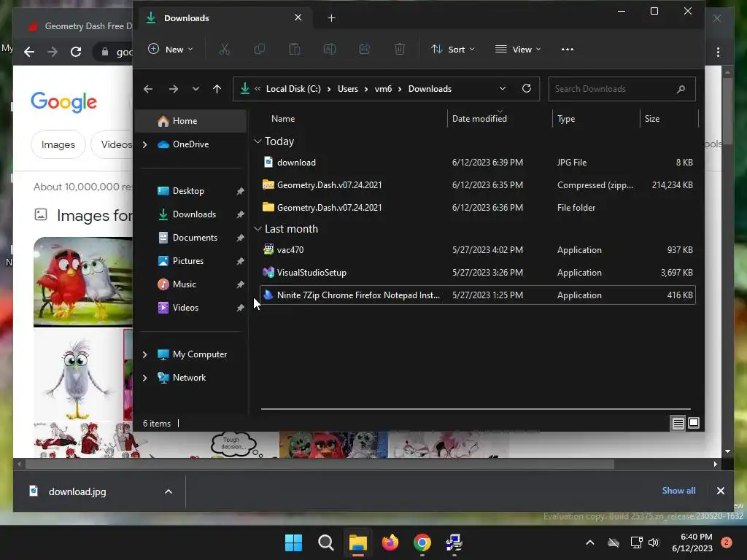Click the Copy icon in Explorer toolbar

point(259,49)
